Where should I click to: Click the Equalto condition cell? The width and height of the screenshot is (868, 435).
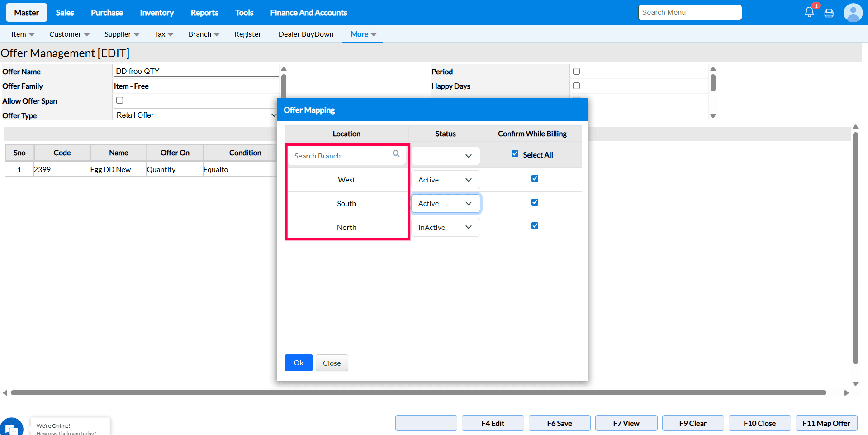[x=240, y=169]
